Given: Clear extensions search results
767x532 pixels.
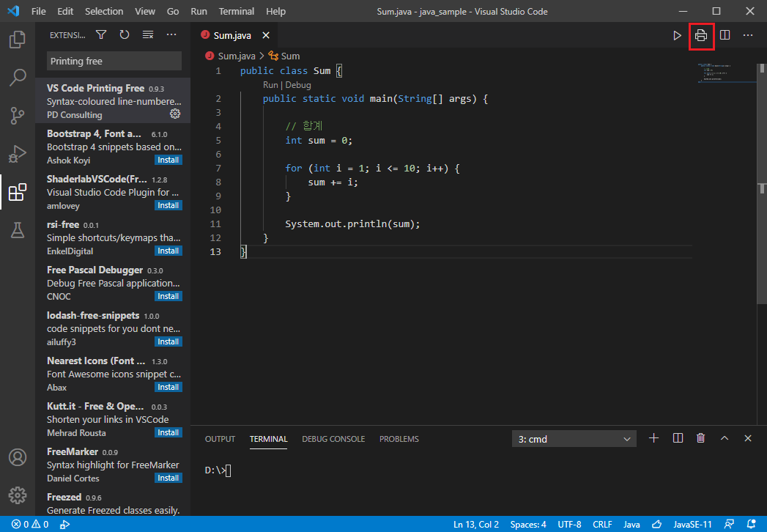Looking at the screenshot, I should pos(148,34).
